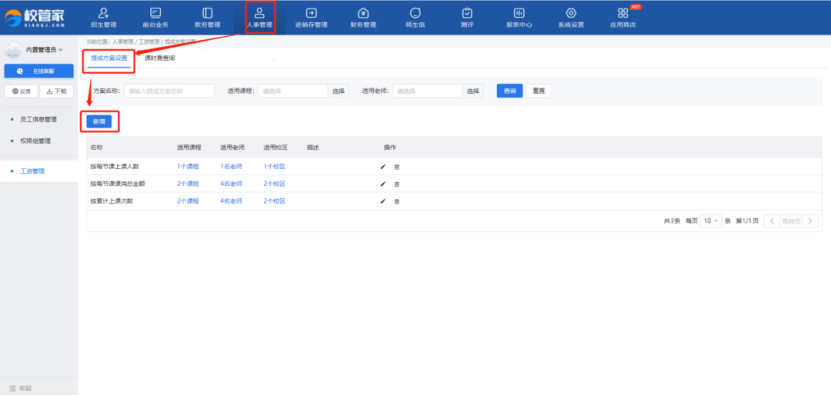Edit the 按每节课上课人数 plan pencil icon
This screenshot has height=396, width=831.
click(383, 166)
